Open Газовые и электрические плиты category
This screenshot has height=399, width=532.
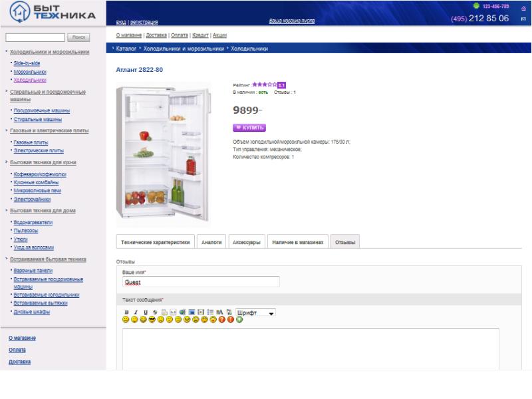pyautogui.click(x=49, y=130)
